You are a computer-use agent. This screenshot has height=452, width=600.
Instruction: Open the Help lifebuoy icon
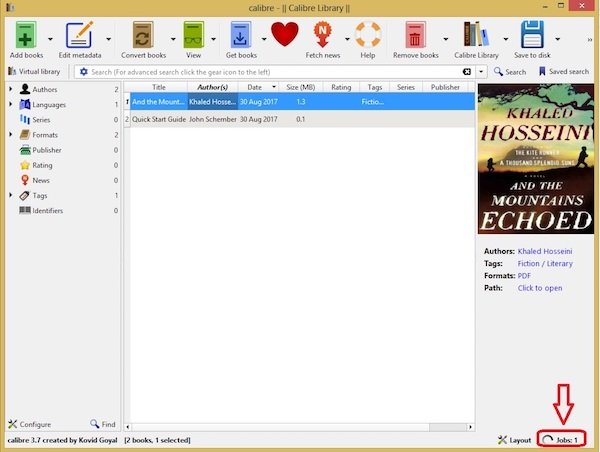tap(367, 34)
